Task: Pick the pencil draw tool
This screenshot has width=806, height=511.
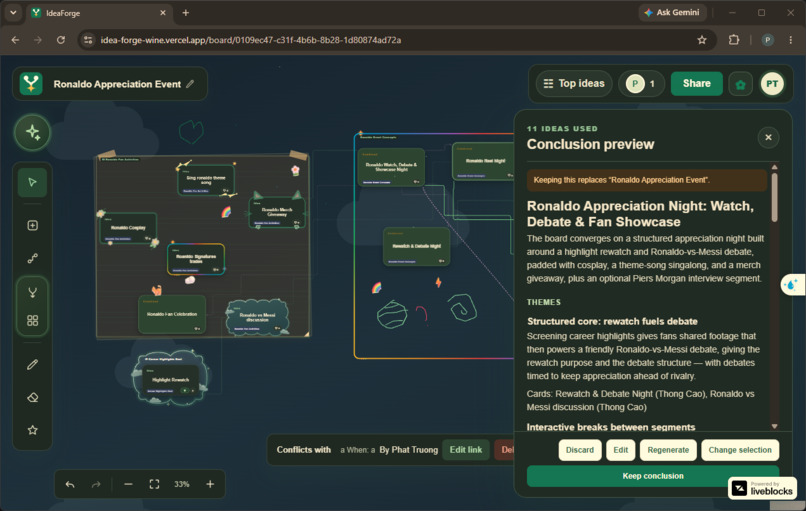Action: click(x=32, y=365)
